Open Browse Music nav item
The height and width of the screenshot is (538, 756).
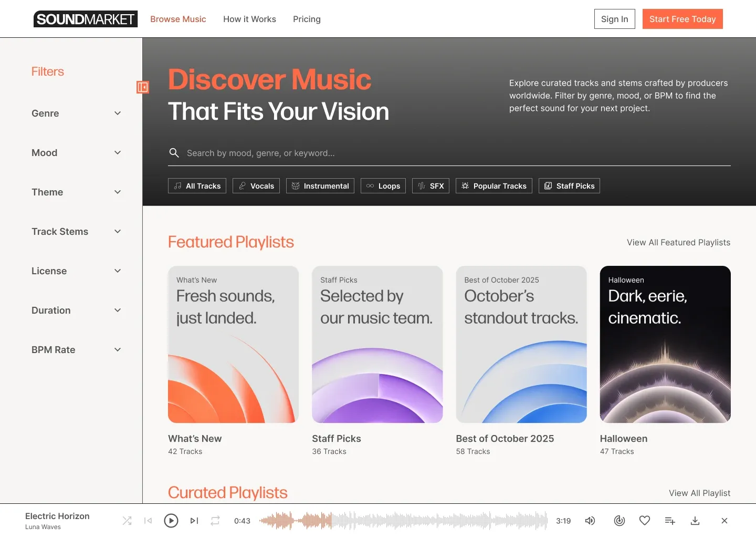(x=178, y=19)
